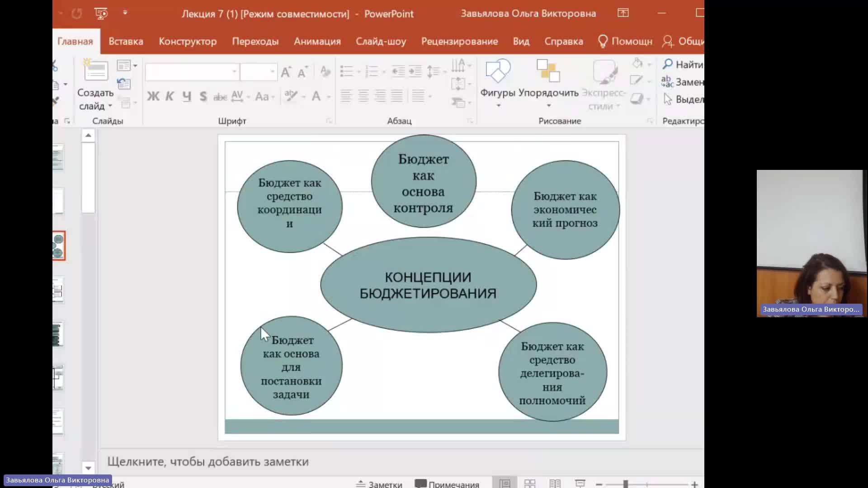The height and width of the screenshot is (488, 868).
Task: Click numbered list icon
Action: click(372, 71)
